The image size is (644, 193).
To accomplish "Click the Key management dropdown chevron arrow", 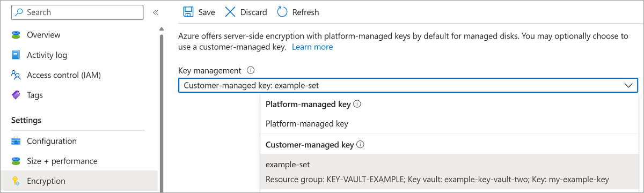I will (x=628, y=85).
